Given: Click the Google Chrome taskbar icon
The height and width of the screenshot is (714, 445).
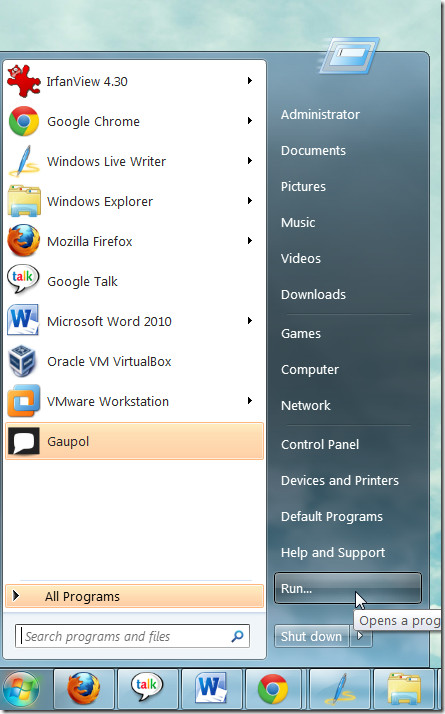Looking at the screenshot, I should click(x=274, y=687).
